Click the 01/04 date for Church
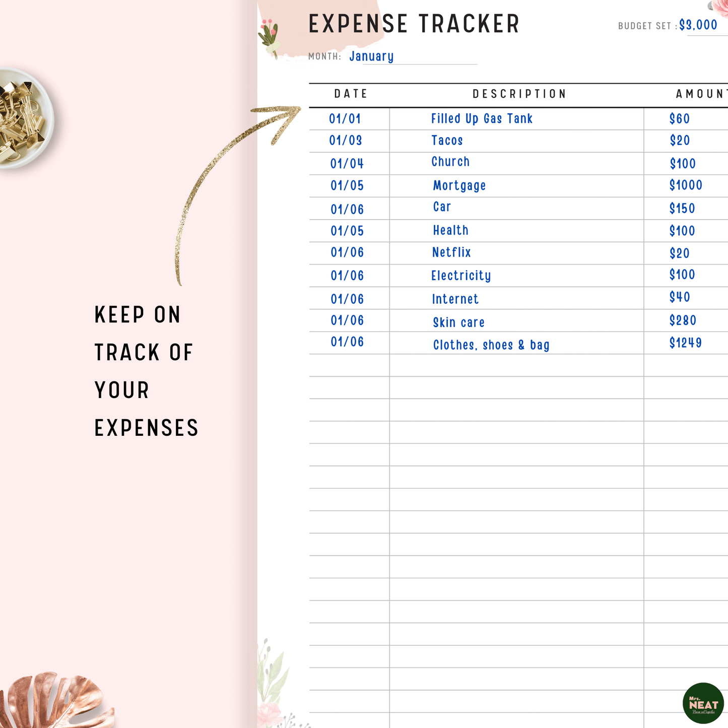This screenshot has width=728, height=728. tap(347, 164)
